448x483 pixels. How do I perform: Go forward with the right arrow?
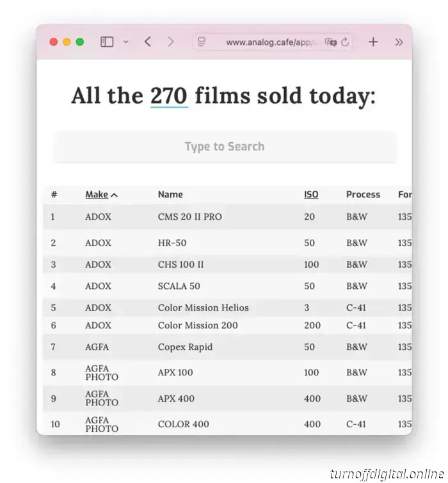tap(170, 42)
